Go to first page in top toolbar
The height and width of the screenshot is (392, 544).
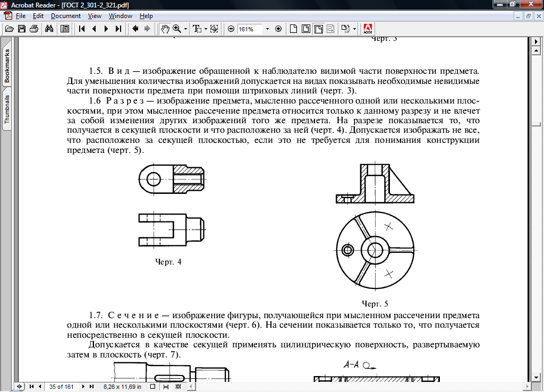[82, 29]
